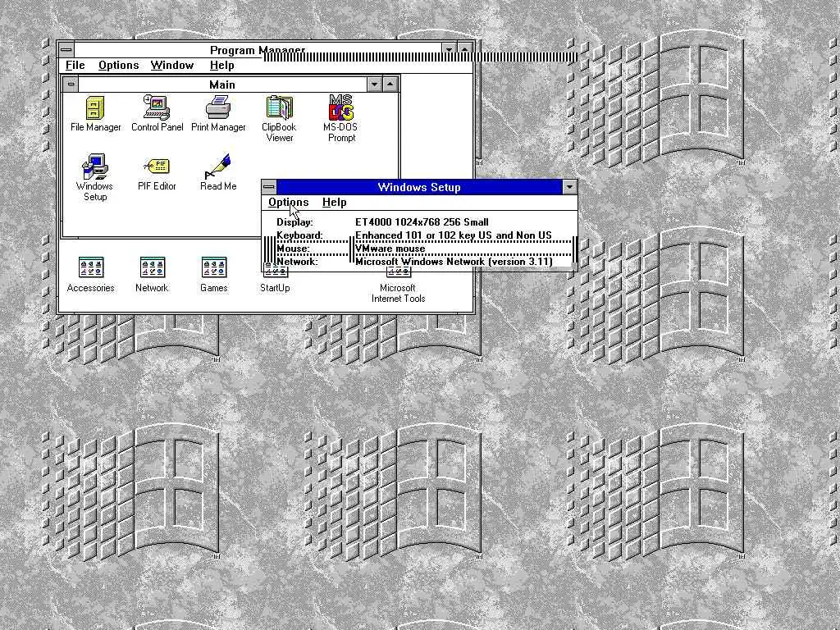Open the Main group control-menu box
The image size is (840, 630).
point(71,84)
